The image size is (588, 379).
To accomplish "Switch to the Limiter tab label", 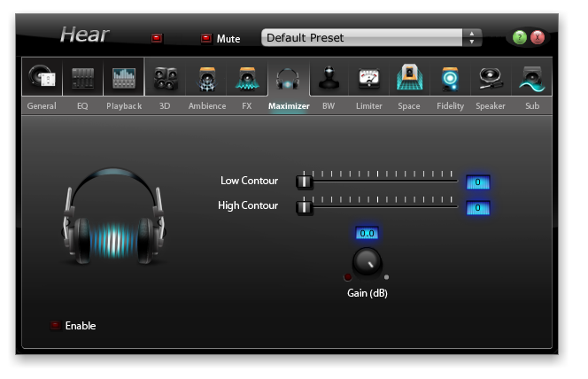I will pyautogui.click(x=369, y=106).
